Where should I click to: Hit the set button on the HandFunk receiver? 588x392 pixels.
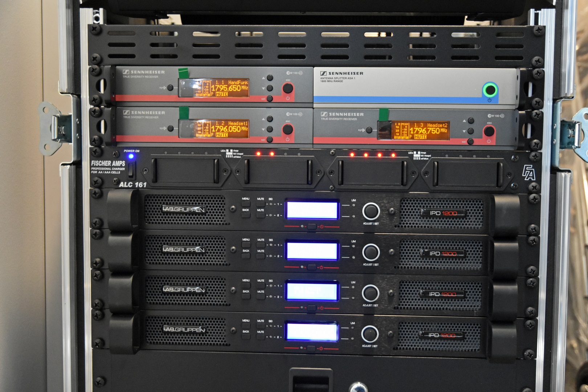pyautogui.click(x=270, y=99)
